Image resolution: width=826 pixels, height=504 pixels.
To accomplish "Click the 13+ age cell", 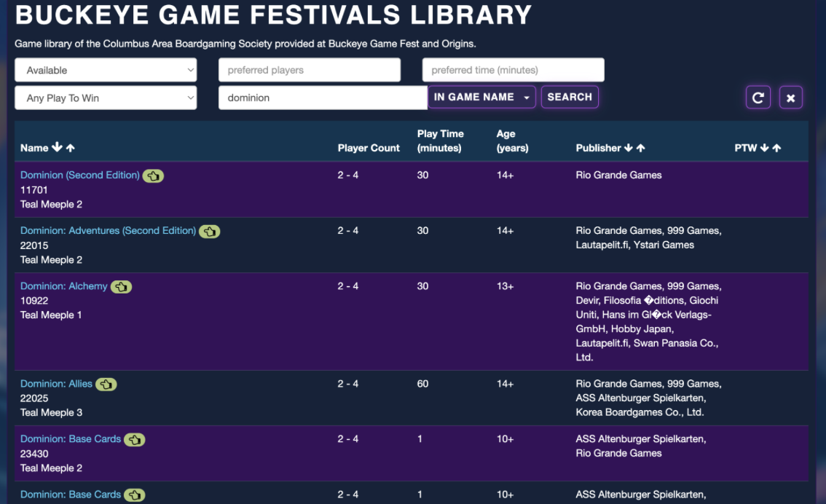I will tap(505, 286).
